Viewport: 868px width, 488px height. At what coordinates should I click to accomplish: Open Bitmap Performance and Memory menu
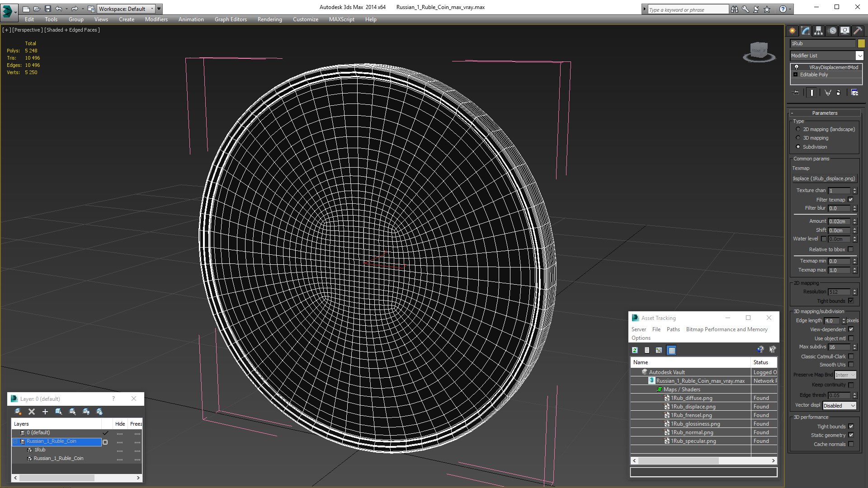(x=727, y=329)
